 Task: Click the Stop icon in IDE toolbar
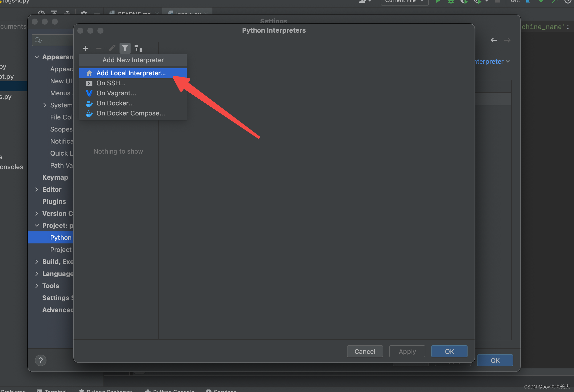tap(497, 1)
